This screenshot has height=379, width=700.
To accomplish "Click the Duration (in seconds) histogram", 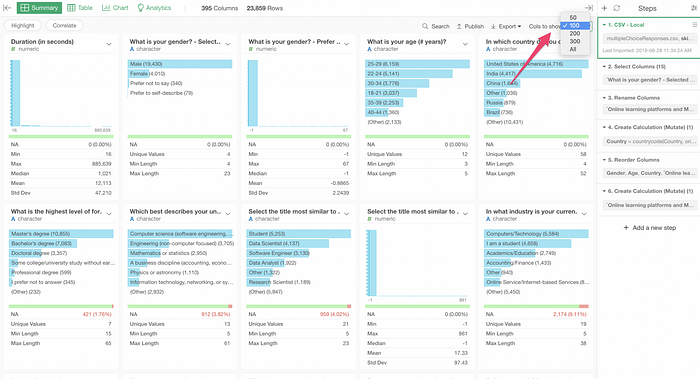I will coord(61,93).
